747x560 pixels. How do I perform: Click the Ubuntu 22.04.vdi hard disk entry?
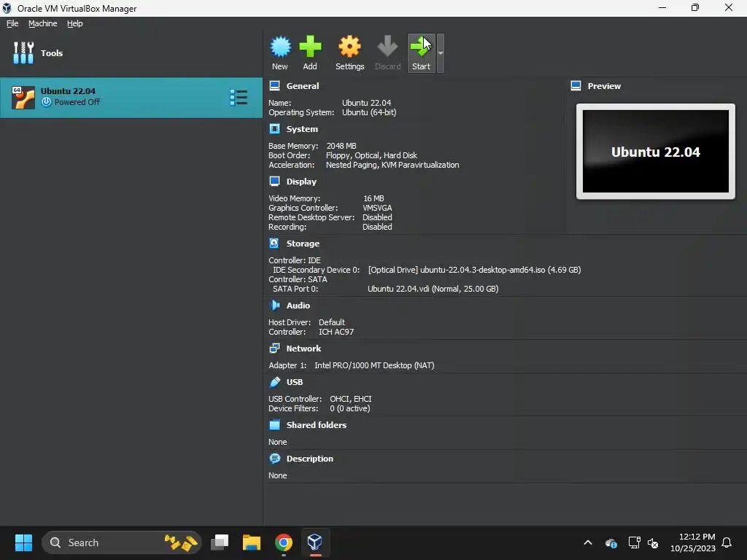[433, 289]
